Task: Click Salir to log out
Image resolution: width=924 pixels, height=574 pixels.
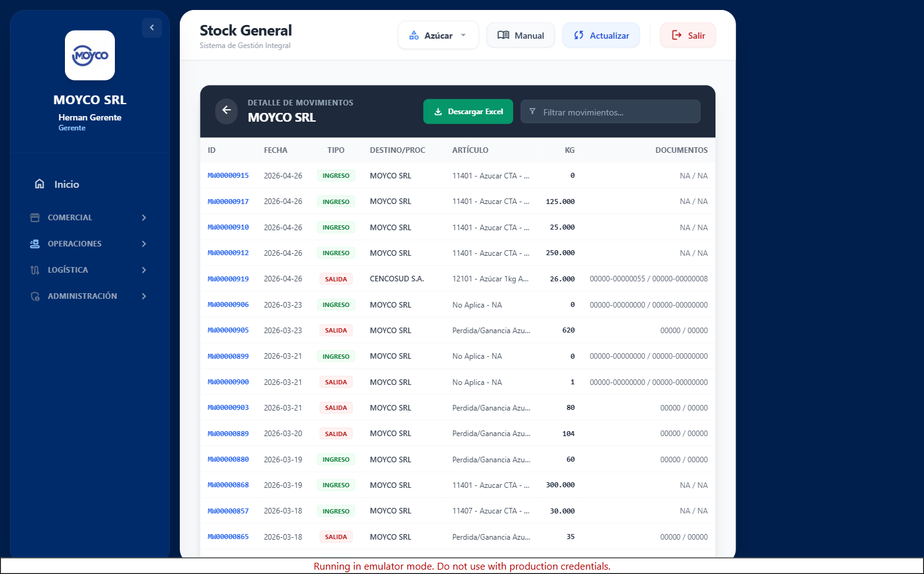Action: [688, 36]
